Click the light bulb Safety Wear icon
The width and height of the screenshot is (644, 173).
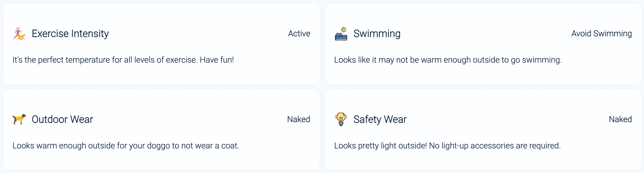(x=341, y=119)
